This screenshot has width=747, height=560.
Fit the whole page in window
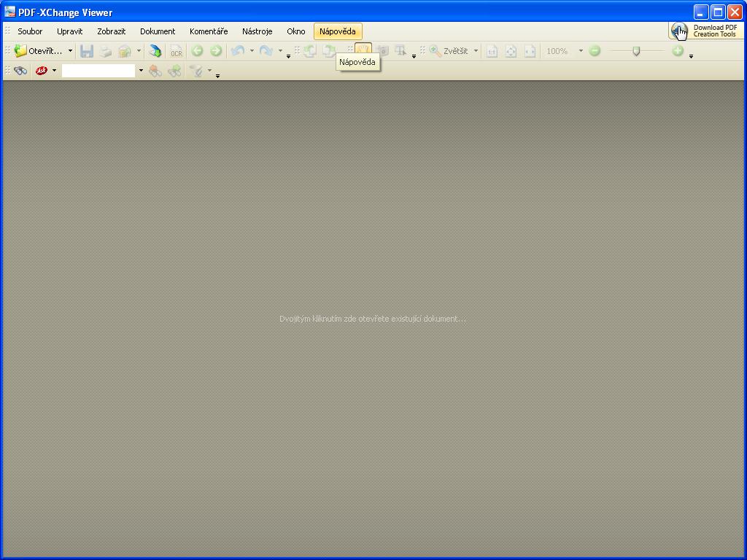(x=511, y=51)
